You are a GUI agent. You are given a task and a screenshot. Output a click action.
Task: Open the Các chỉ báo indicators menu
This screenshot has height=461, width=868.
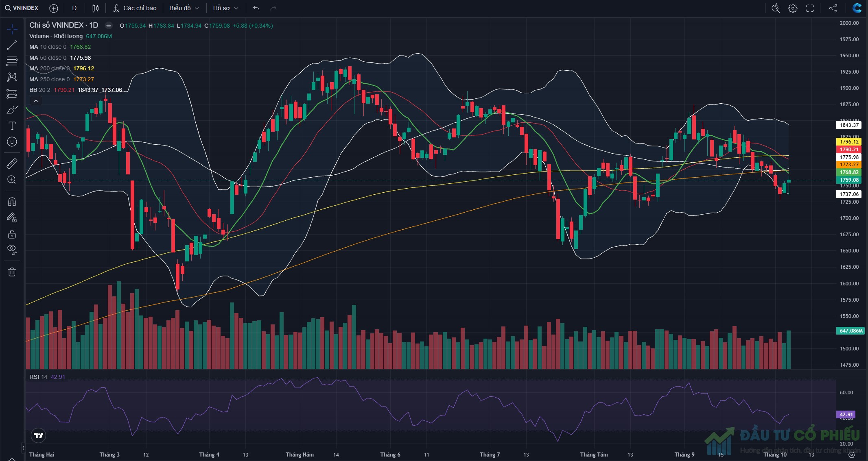(x=135, y=8)
